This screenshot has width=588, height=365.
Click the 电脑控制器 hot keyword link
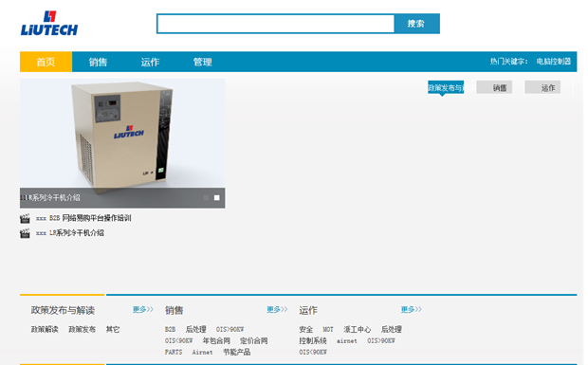pos(554,61)
